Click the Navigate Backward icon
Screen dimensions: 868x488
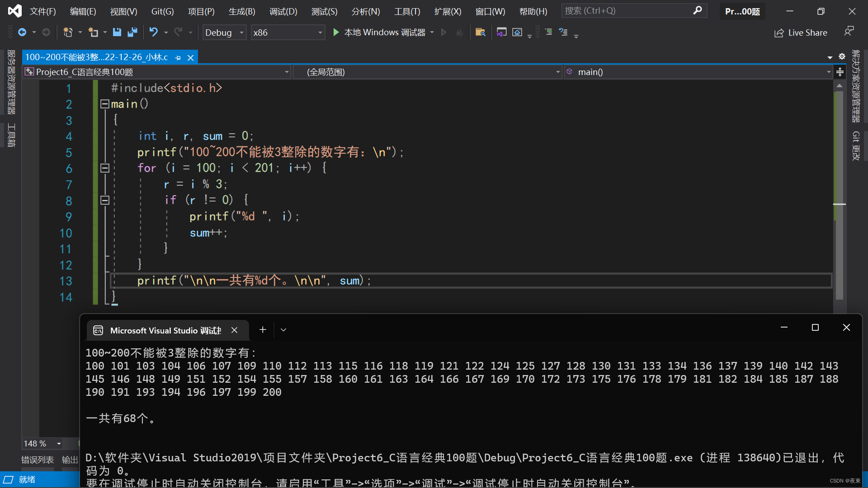(23, 32)
